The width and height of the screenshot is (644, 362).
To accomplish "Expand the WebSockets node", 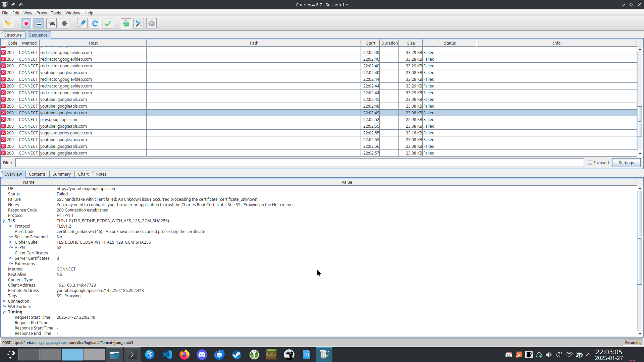I will pyautogui.click(x=4, y=307).
